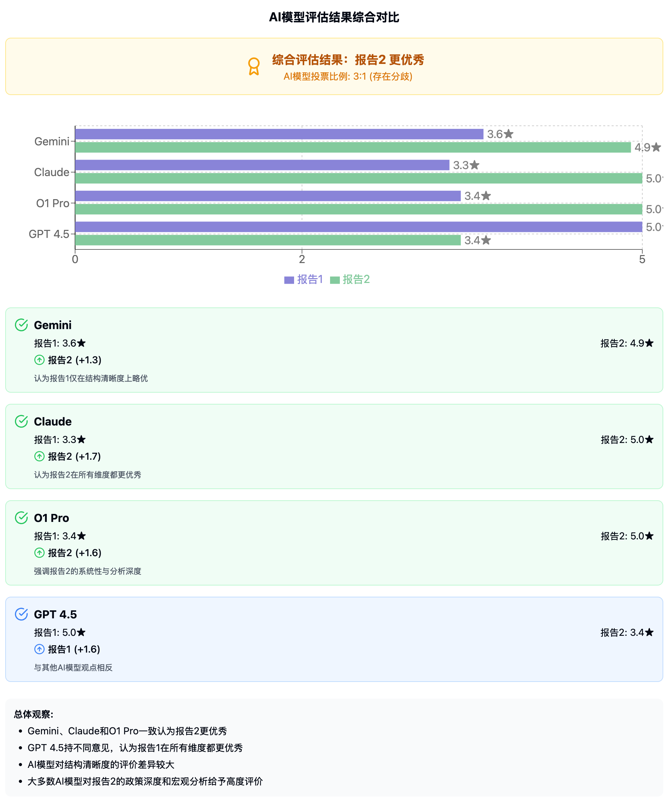This screenshot has height=807, width=672.
Task: Click the 综合评估结果 报告2 更优秀 heading
Action: [x=348, y=60]
